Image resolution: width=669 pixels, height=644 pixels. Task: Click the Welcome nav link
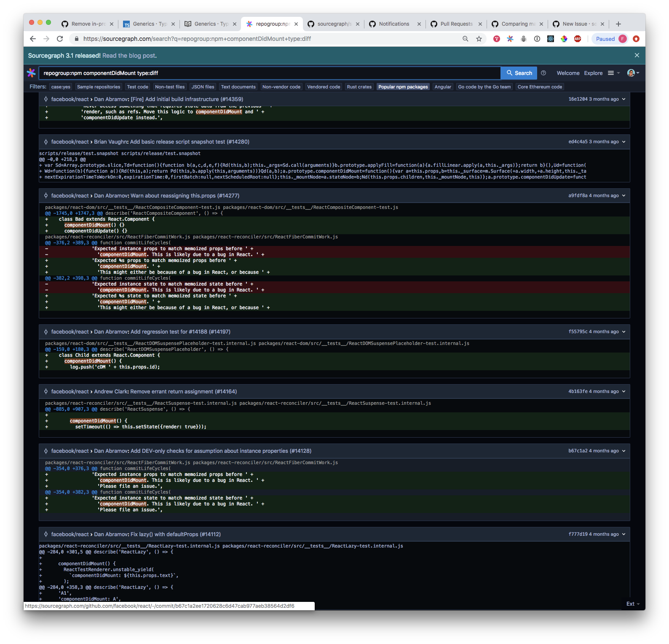tap(568, 73)
